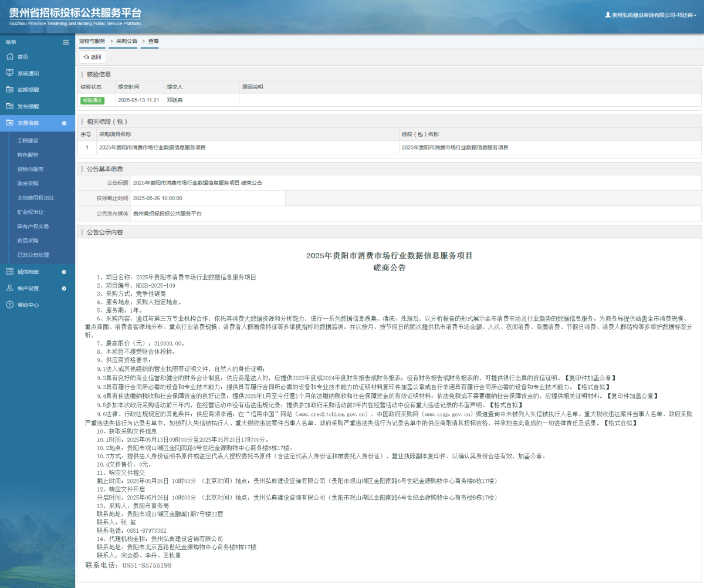Expand the 诚信档案 submenu arrow
Viewport: 704px width, 588px height.
tap(64, 272)
